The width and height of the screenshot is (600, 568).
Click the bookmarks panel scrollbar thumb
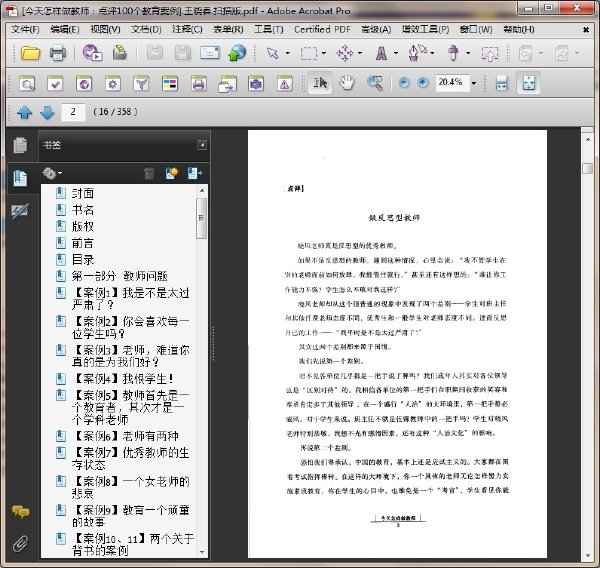tap(202, 218)
